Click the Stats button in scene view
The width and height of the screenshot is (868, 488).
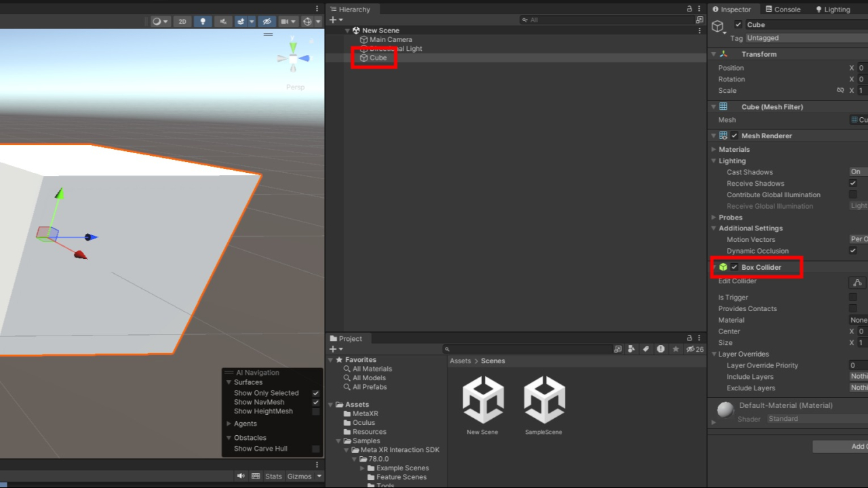point(273,476)
